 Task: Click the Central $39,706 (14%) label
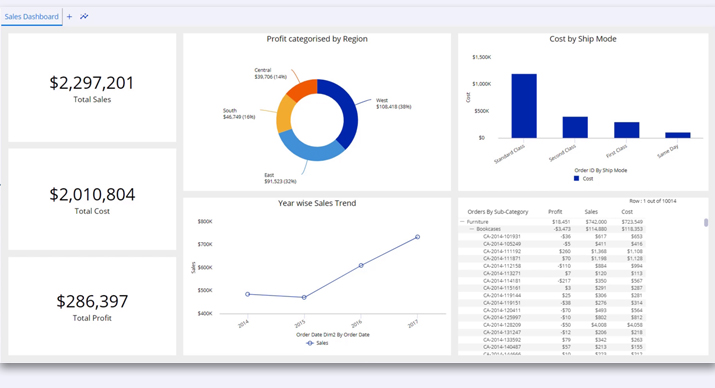click(x=270, y=73)
